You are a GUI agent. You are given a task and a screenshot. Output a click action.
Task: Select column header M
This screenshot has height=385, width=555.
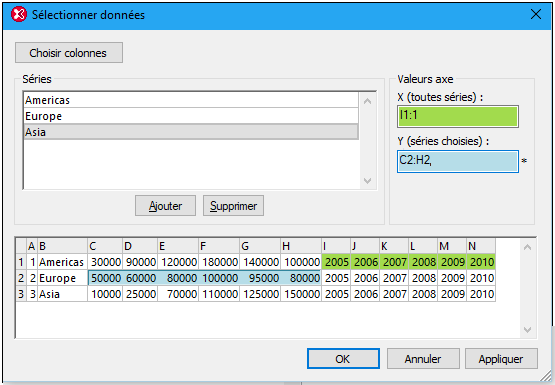tap(452, 246)
